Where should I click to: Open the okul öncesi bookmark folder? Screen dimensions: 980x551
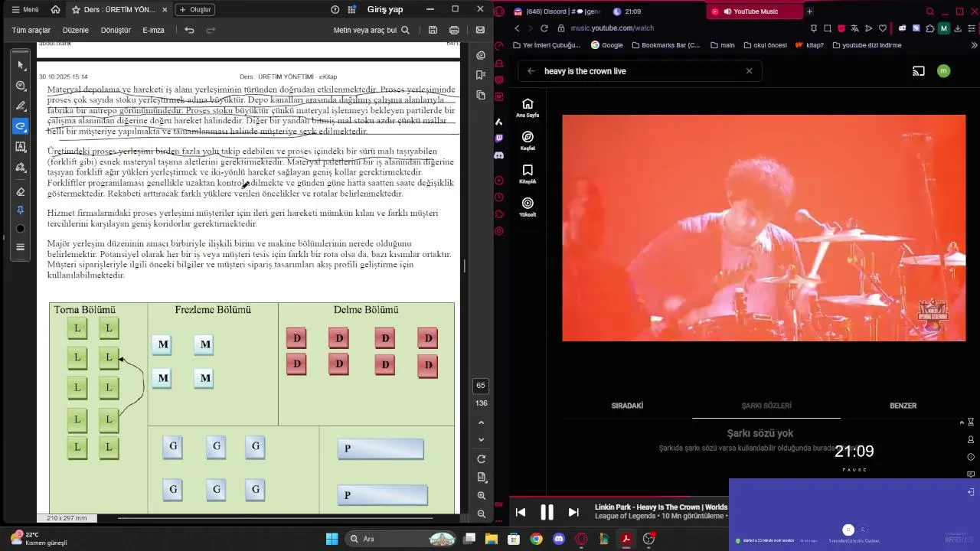point(765,45)
